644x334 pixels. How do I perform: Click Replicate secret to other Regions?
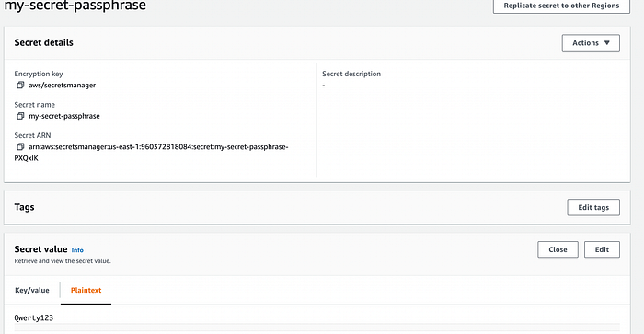pos(561,6)
